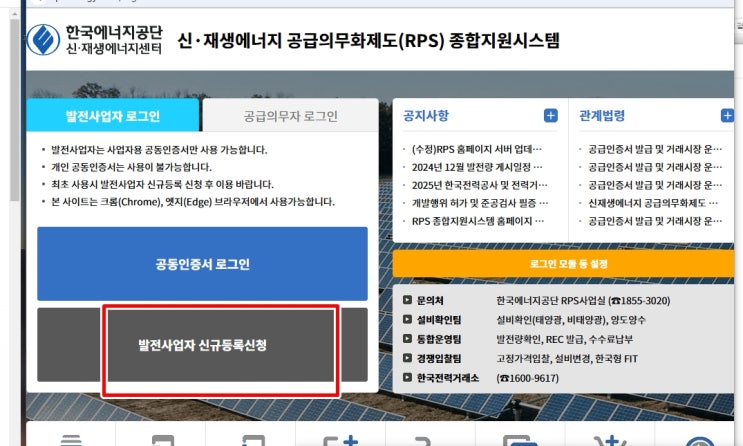Open notice 2025년 한국전력공사 및 전력거…
Viewport: 743px width, 446px height.
480,185
